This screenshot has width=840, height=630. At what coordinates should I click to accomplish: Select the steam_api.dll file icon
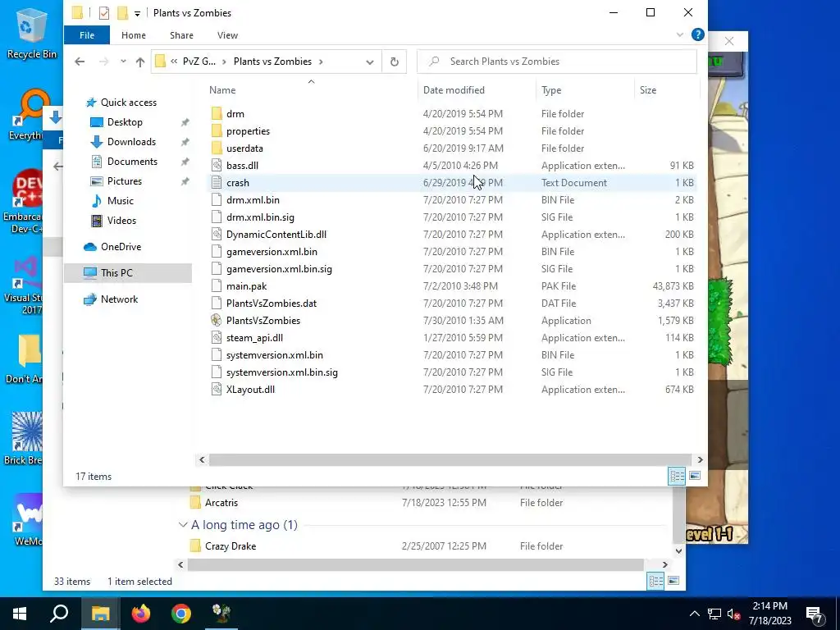point(217,337)
